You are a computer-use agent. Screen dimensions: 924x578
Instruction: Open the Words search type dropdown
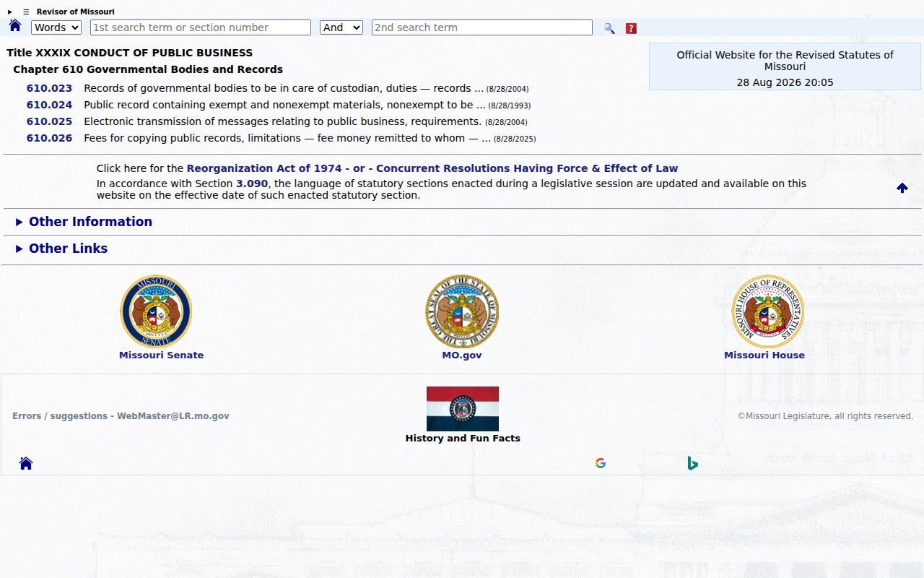(56, 27)
